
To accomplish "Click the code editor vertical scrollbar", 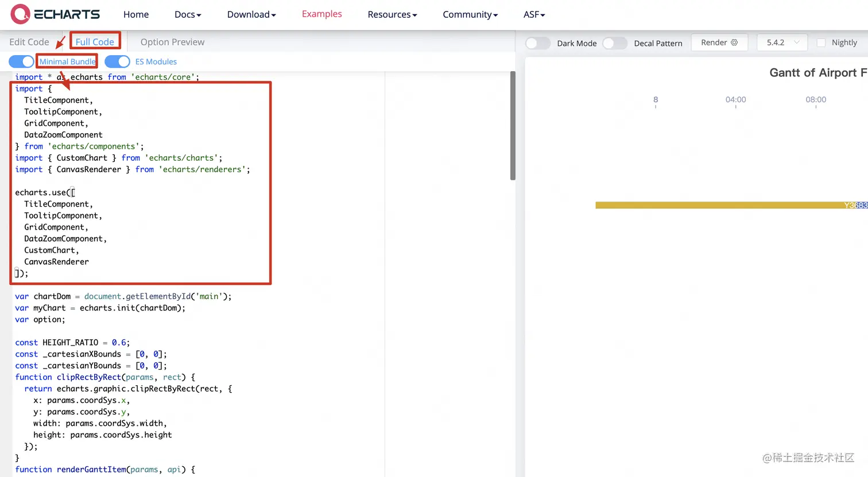I will click(x=513, y=125).
